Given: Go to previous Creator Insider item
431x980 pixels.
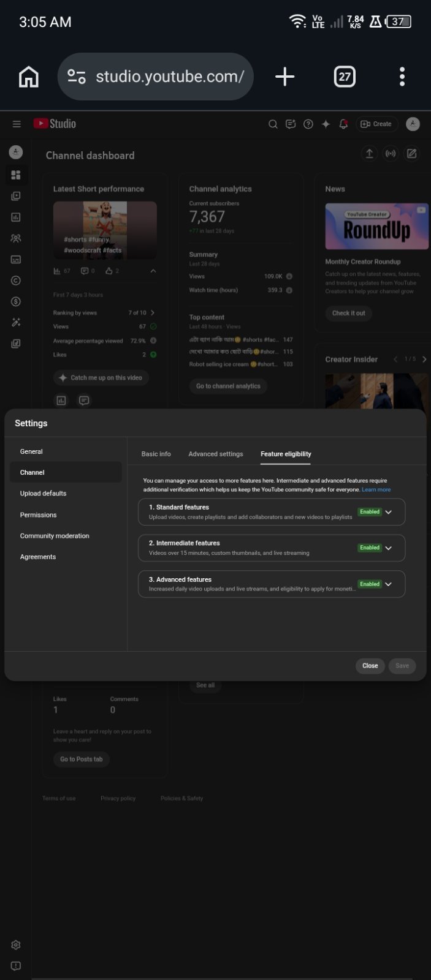Looking at the screenshot, I should pos(396,360).
